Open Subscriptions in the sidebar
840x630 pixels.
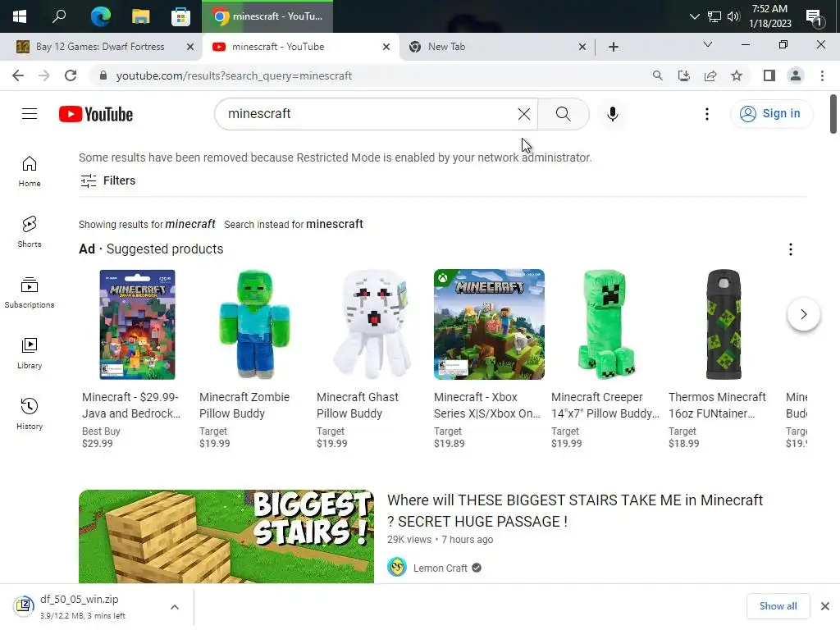tap(30, 293)
